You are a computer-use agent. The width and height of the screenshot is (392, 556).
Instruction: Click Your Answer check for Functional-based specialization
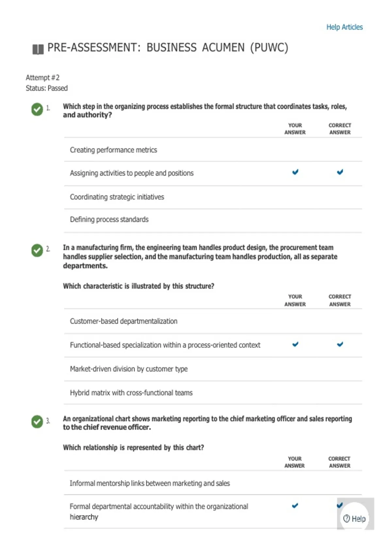point(295,344)
